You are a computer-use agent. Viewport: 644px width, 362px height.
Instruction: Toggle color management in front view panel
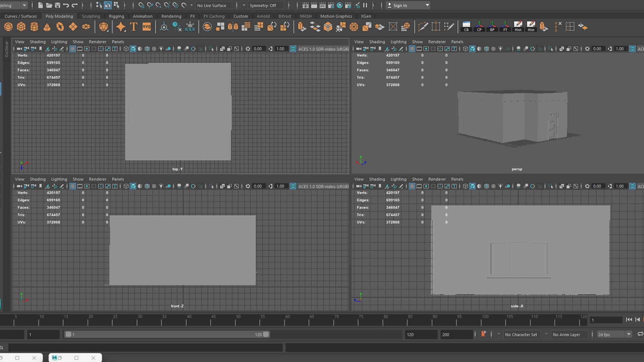tap(293, 186)
